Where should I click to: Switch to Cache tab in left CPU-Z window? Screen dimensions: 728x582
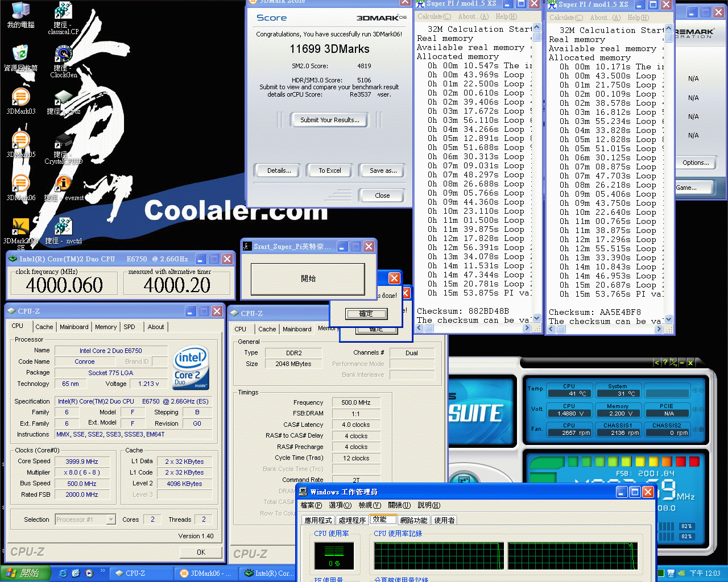pyautogui.click(x=44, y=327)
